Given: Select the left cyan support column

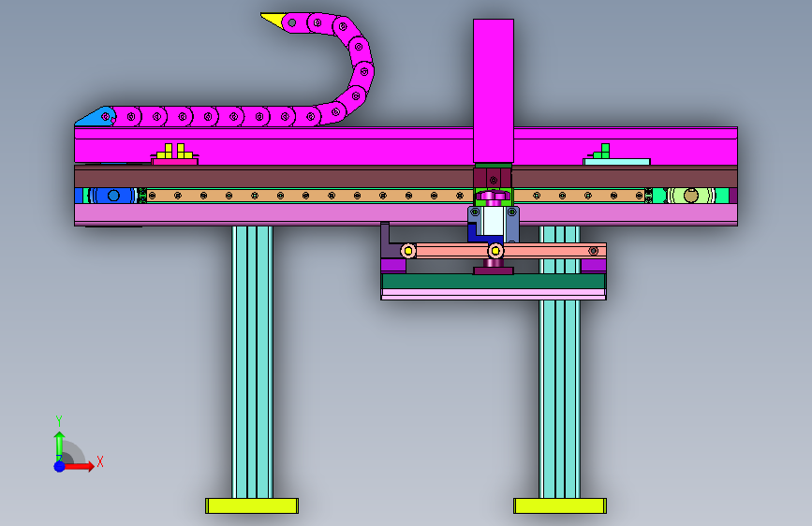Looking at the screenshot, I should click(x=252, y=362).
